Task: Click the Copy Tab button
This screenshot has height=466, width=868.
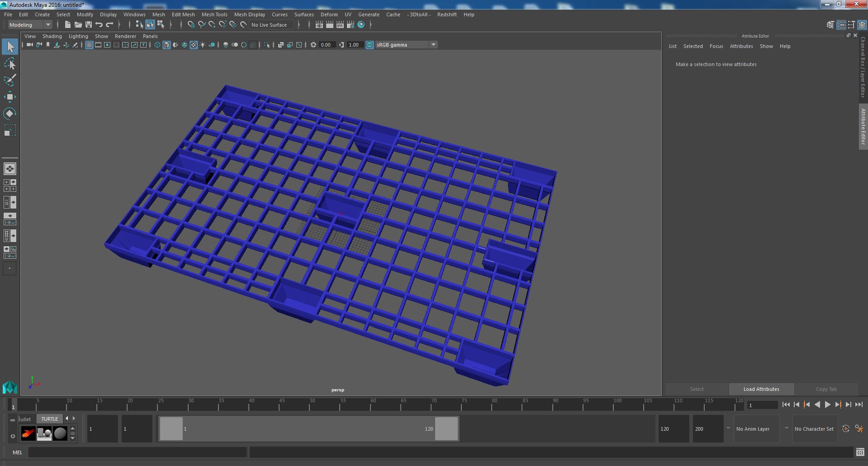Action: pyautogui.click(x=826, y=389)
